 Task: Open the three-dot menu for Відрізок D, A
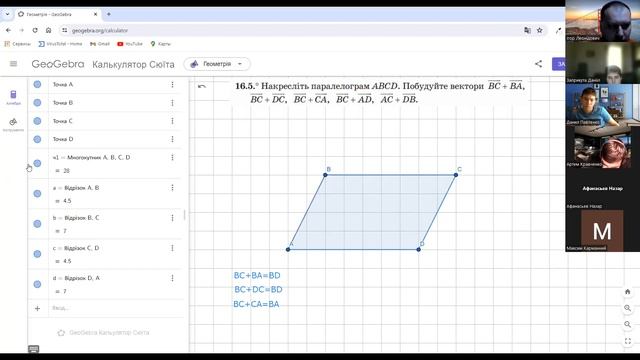click(x=172, y=278)
